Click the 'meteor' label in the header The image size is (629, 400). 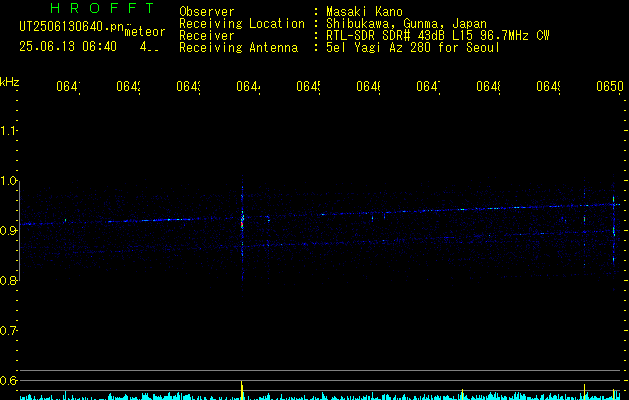[145, 32]
